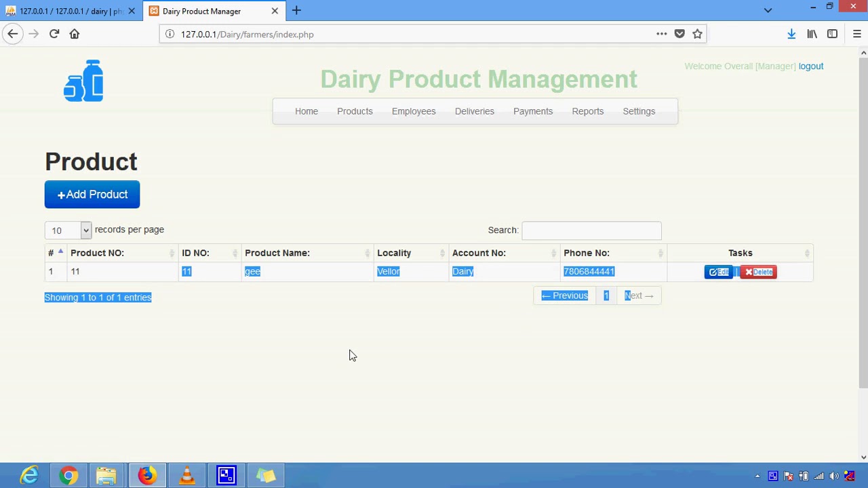Open yellow folder icon in taskbar
868x488 pixels.
tap(266, 476)
